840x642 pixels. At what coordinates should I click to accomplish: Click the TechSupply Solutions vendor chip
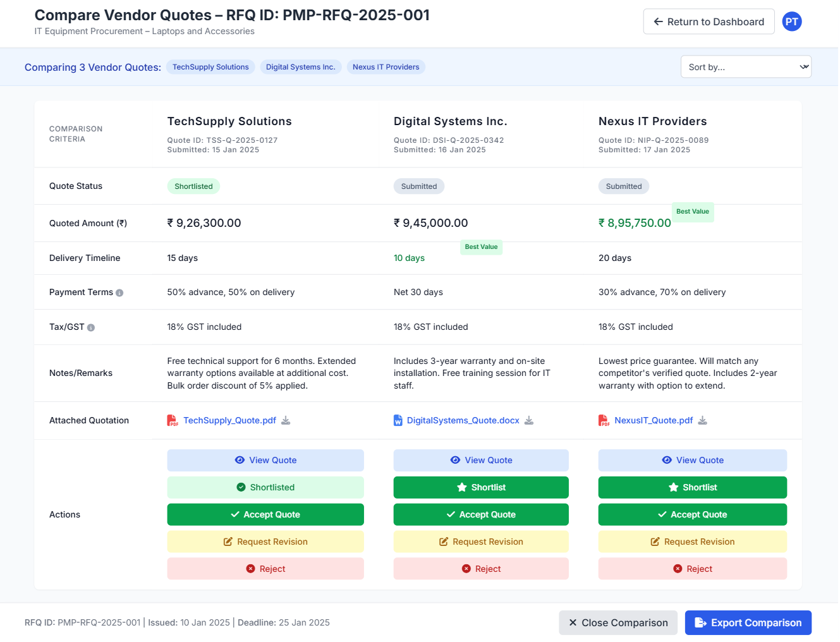210,67
